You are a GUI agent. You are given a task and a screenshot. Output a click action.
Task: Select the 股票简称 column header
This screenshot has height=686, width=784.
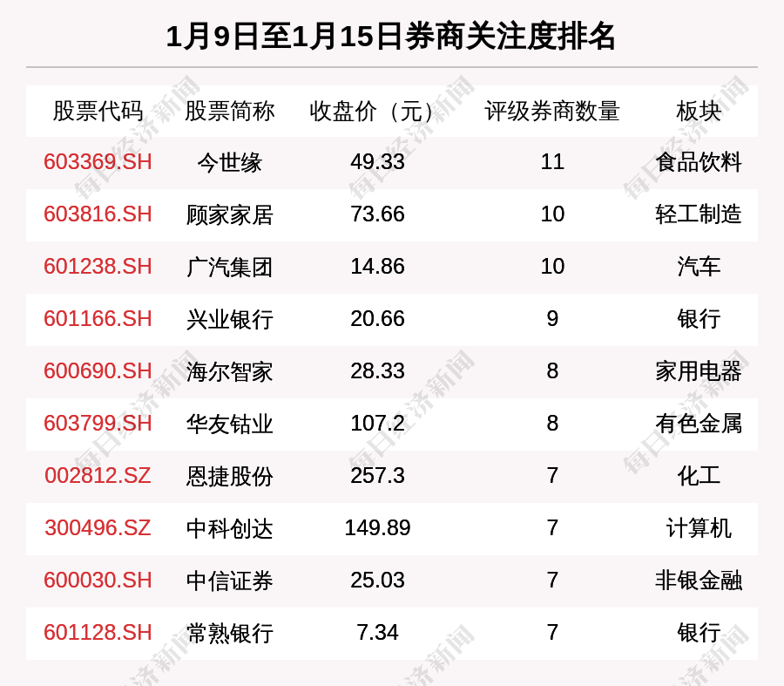229,111
